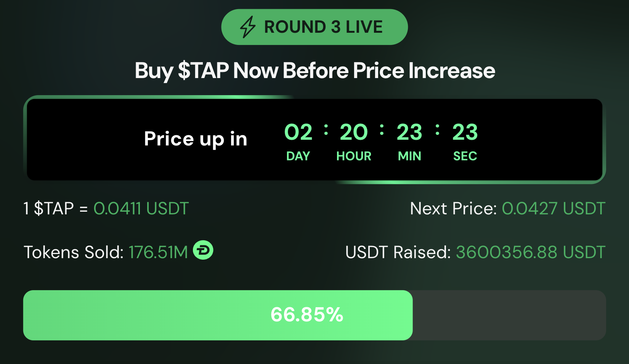Select the 20 hours countdown value

coord(354,133)
